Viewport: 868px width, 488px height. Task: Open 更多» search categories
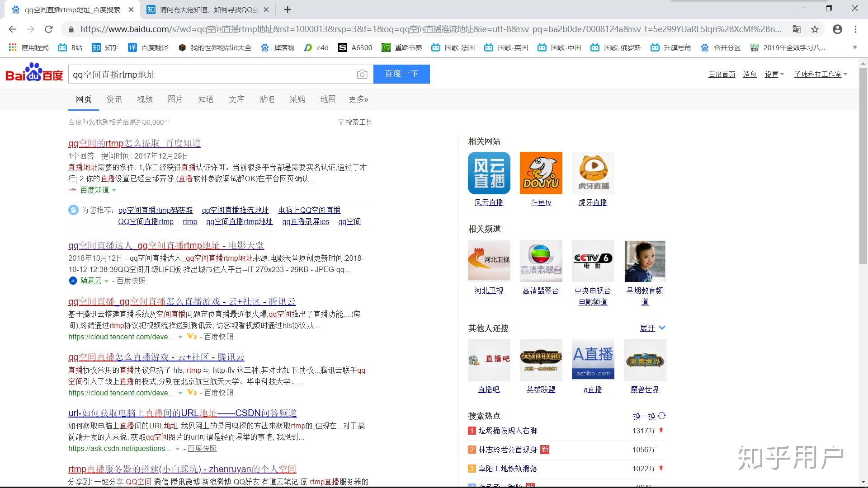coord(358,99)
